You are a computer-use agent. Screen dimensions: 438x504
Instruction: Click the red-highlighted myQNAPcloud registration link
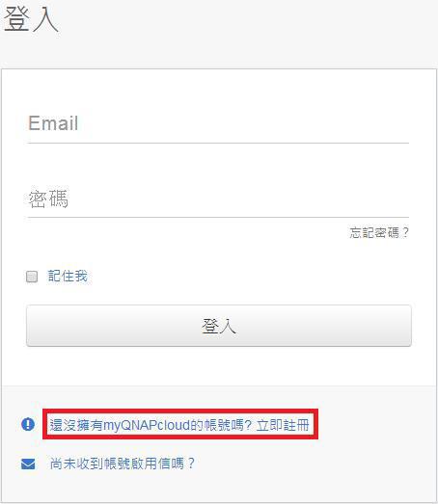[179, 425]
